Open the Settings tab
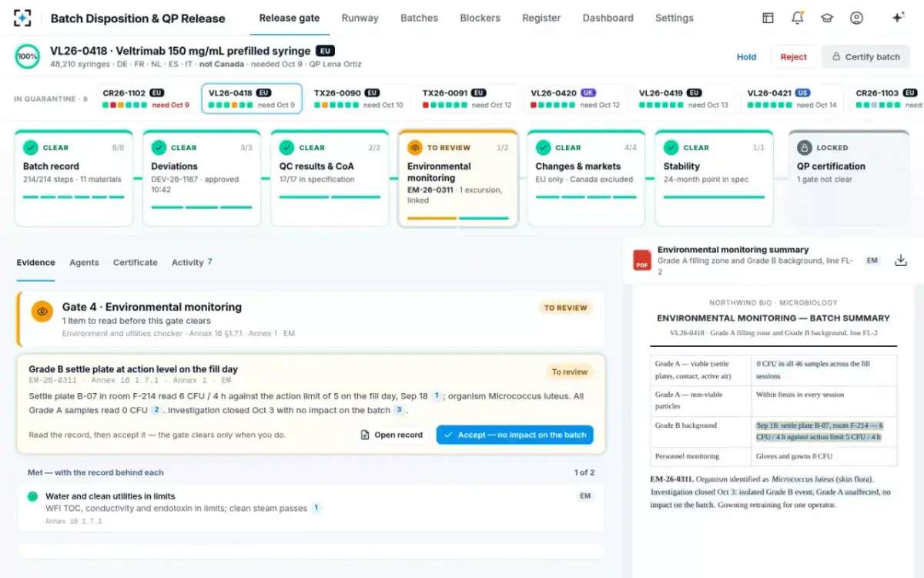 pyautogui.click(x=675, y=18)
